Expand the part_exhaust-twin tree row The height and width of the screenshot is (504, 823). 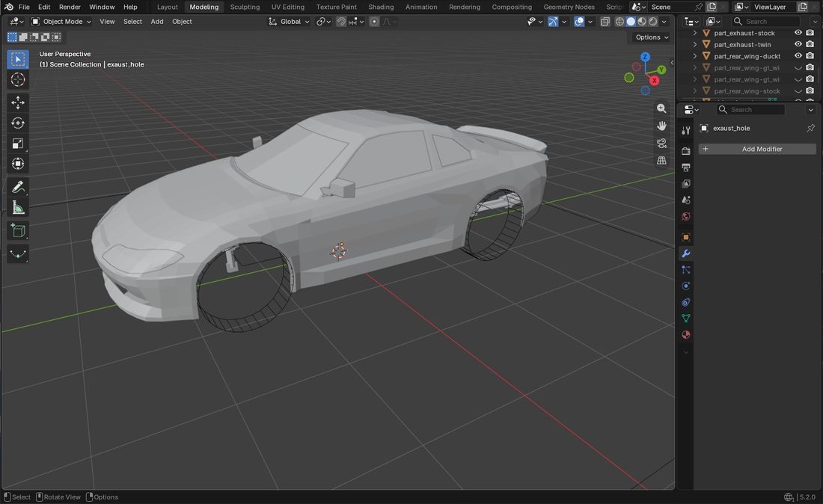pos(695,44)
